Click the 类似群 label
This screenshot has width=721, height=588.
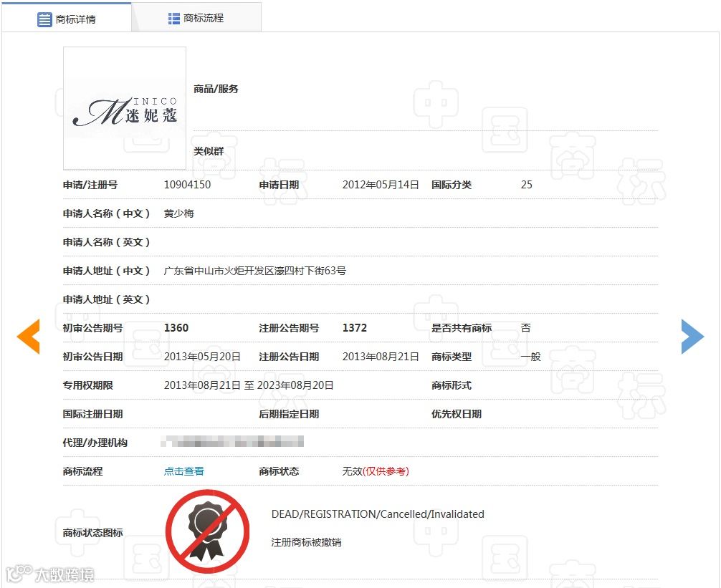click(x=209, y=151)
